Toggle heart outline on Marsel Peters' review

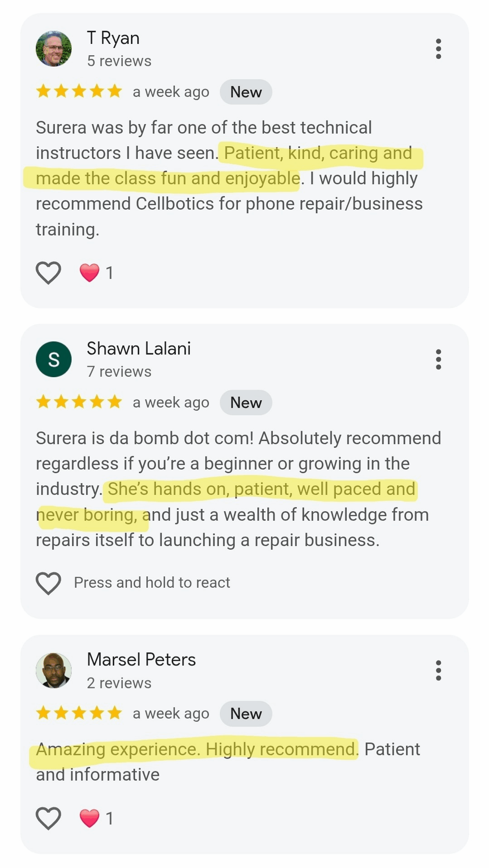click(x=48, y=818)
